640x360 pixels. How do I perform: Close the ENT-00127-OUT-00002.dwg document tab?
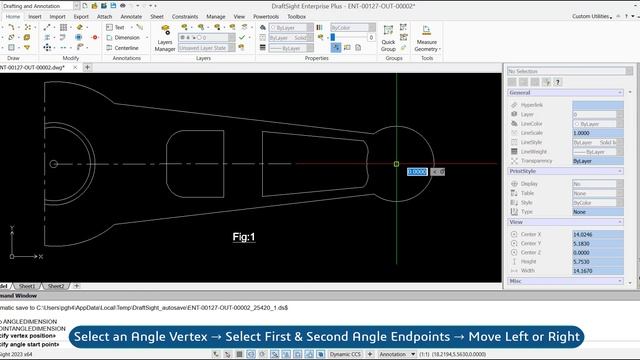75,67
